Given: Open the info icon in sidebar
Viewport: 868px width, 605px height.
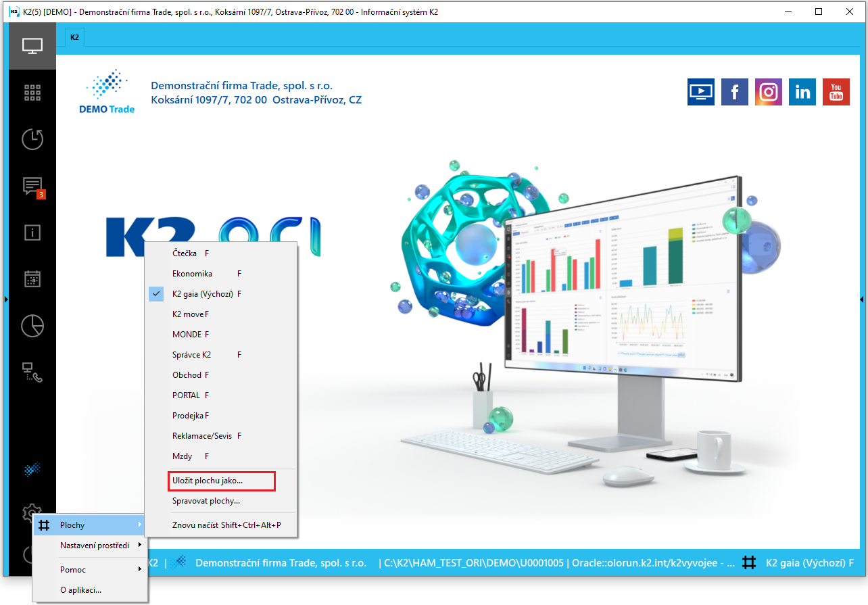Looking at the screenshot, I should 32,233.
